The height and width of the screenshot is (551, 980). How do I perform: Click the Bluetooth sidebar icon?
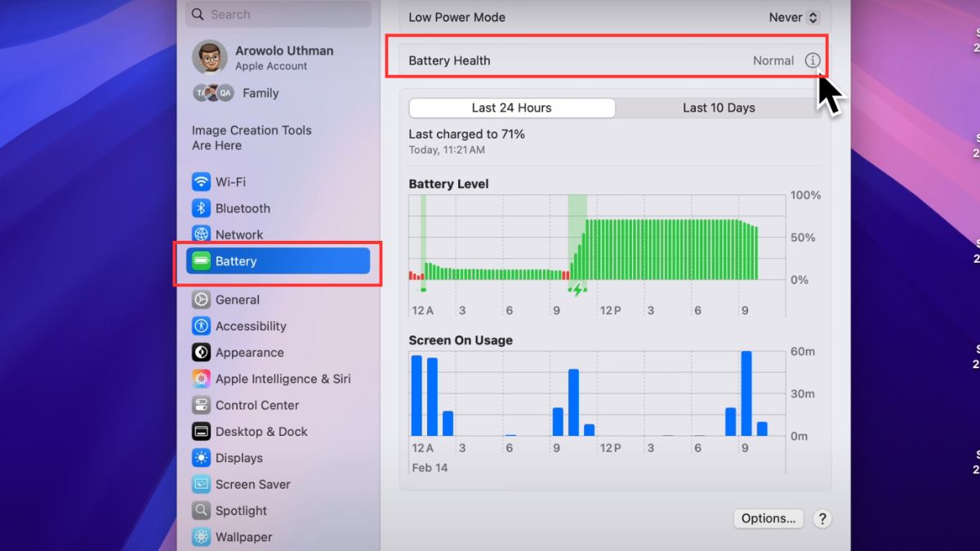point(201,208)
